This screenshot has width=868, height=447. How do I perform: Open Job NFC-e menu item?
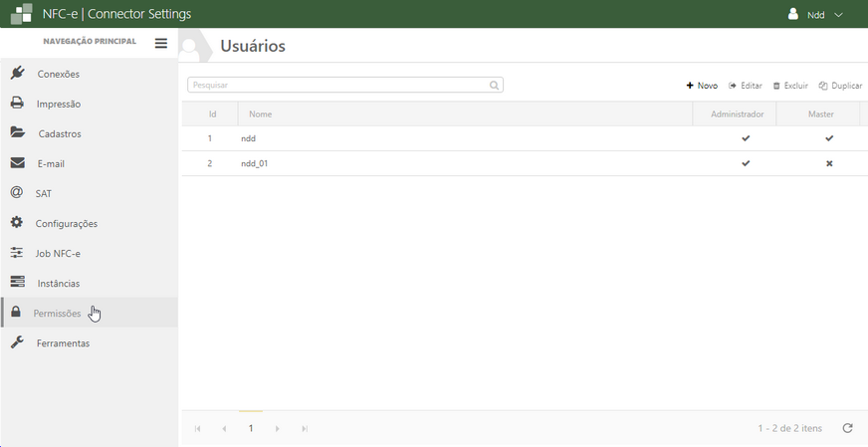click(x=57, y=253)
